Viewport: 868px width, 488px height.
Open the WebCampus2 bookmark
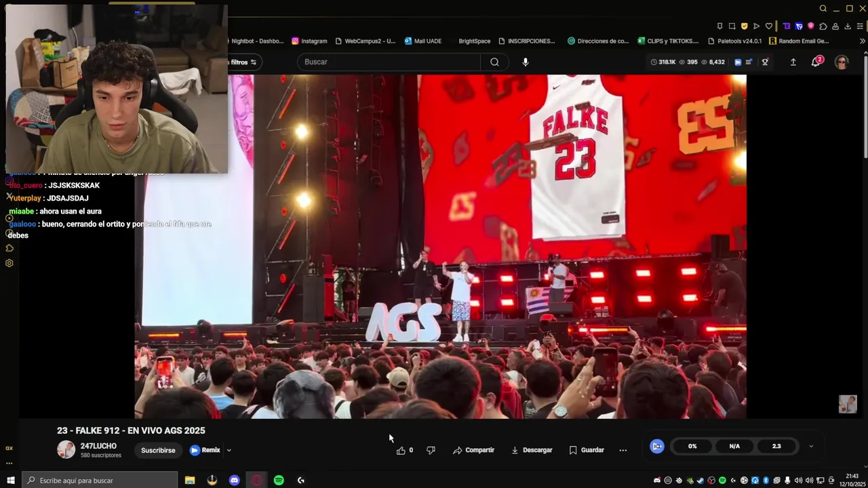(x=365, y=41)
